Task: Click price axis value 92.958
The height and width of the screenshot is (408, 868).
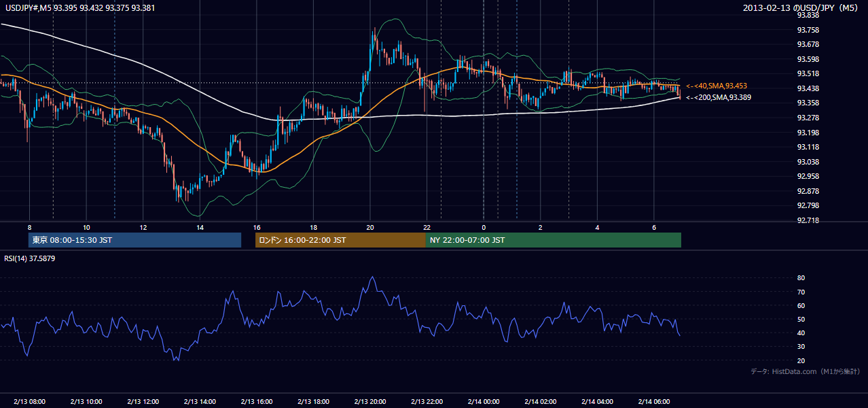Action: click(808, 176)
